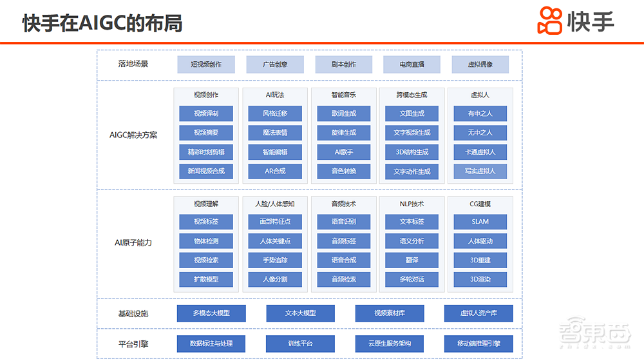Viewport: 644px width, 361px height.
Task: Click the 文图生成 box
Action: (412, 113)
